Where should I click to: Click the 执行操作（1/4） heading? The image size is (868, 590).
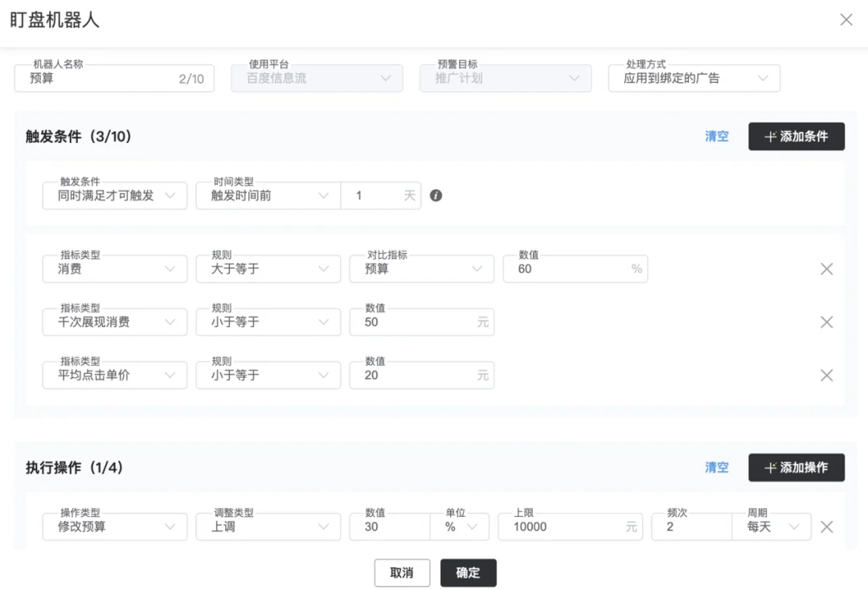[74, 468]
